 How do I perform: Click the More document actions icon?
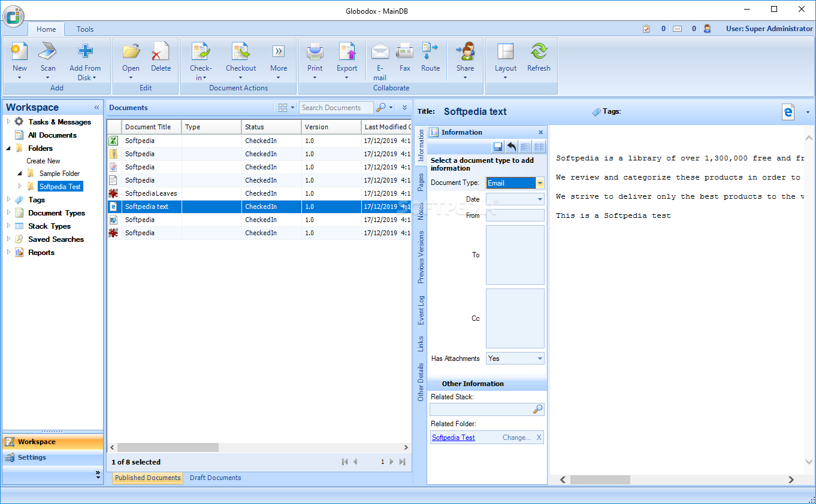(x=279, y=51)
